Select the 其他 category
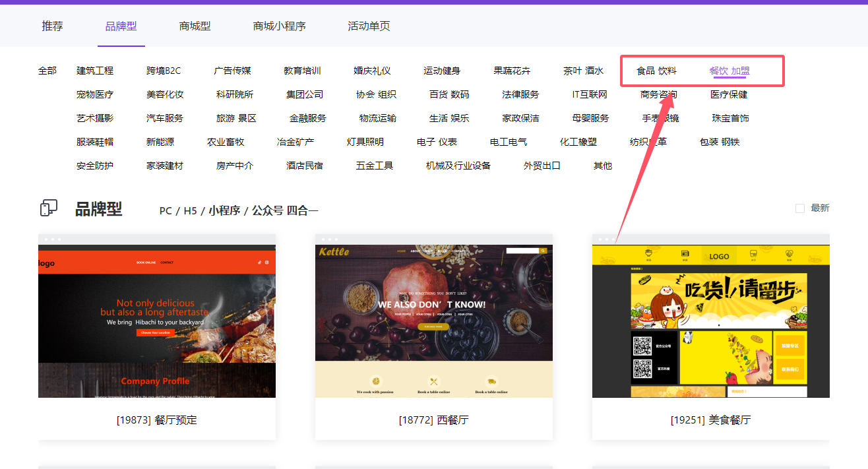This screenshot has height=469, width=868. [x=603, y=166]
